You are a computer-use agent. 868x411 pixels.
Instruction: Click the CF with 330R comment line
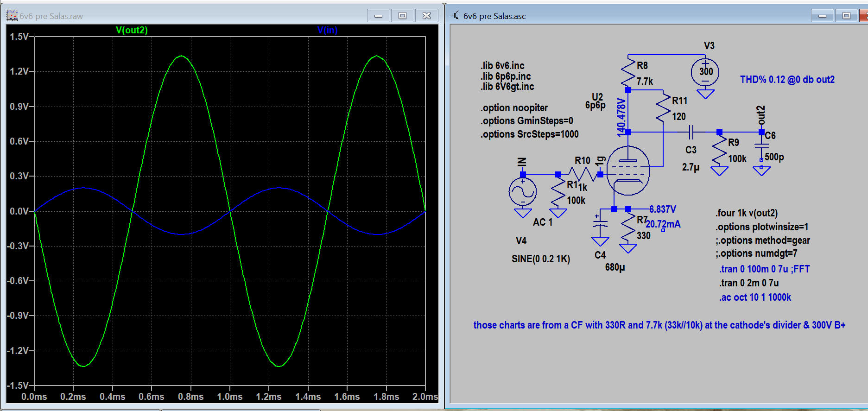pos(659,325)
